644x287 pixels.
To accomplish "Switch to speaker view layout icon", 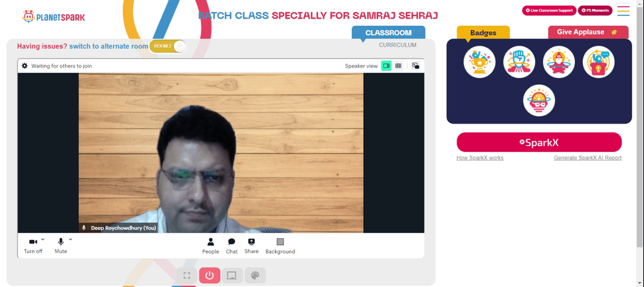I will (x=386, y=66).
